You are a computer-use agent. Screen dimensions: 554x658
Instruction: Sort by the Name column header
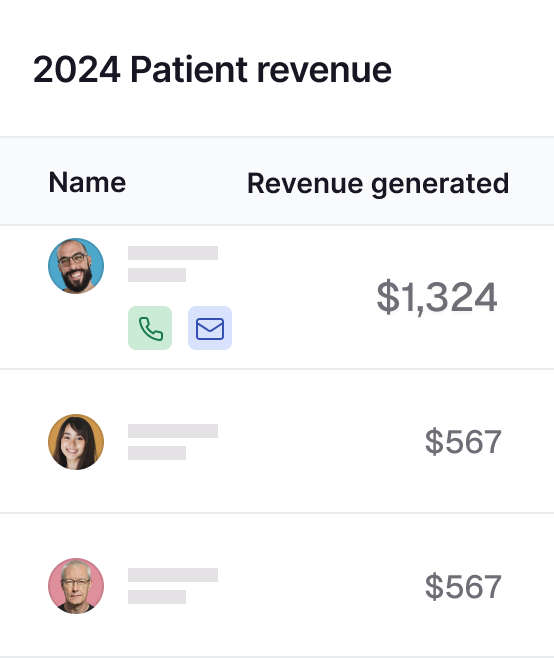coord(87,182)
